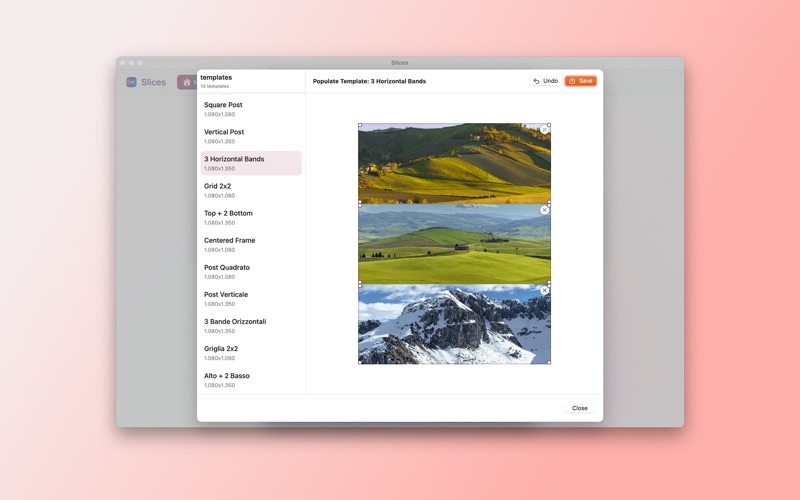Choose the Griglia 2x2 template

click(x=251, y=353)
